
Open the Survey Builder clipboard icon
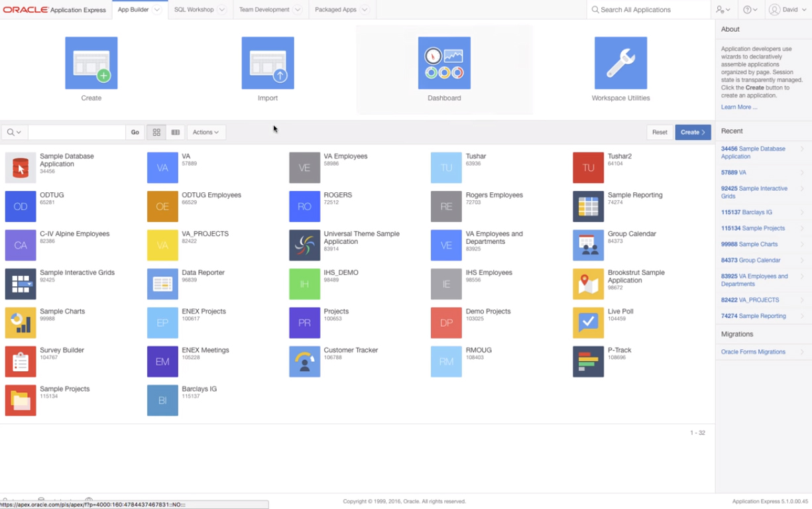coord(21,362)
